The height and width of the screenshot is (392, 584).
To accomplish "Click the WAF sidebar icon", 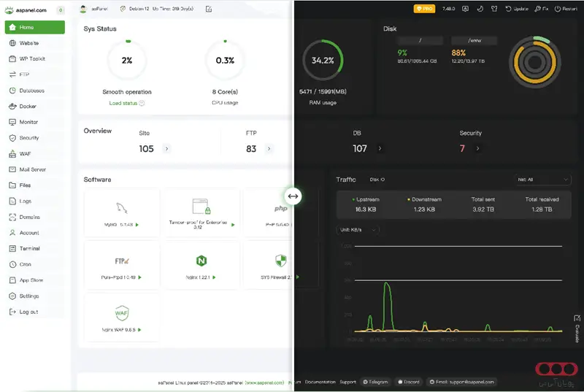I will click(12, 154).
